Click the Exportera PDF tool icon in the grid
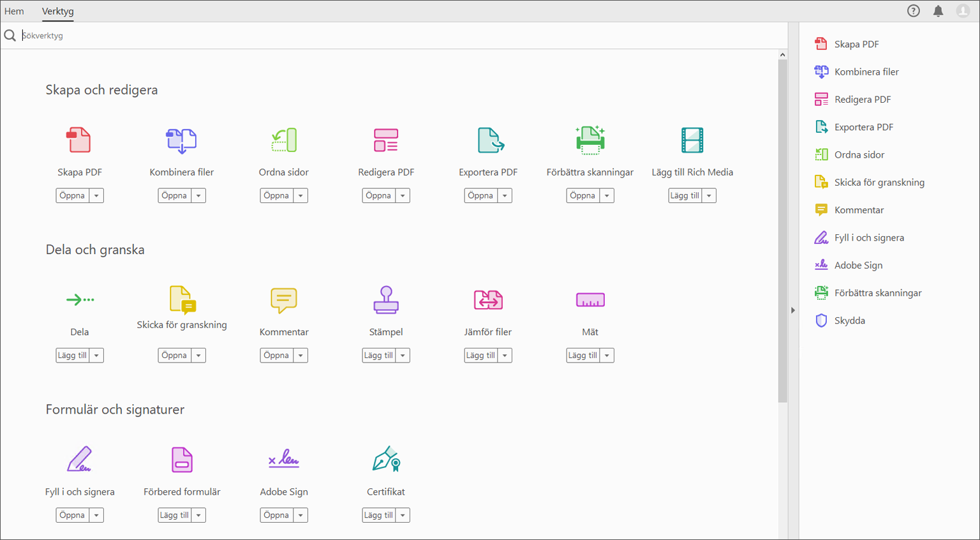This screenshot has width=980, height=540. [490, 140]
